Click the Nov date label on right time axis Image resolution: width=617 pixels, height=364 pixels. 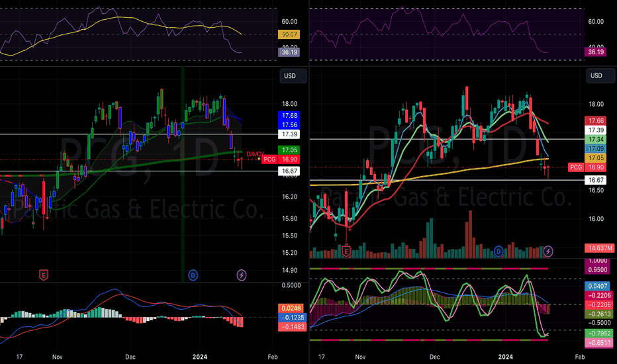(x=360, y=357)
